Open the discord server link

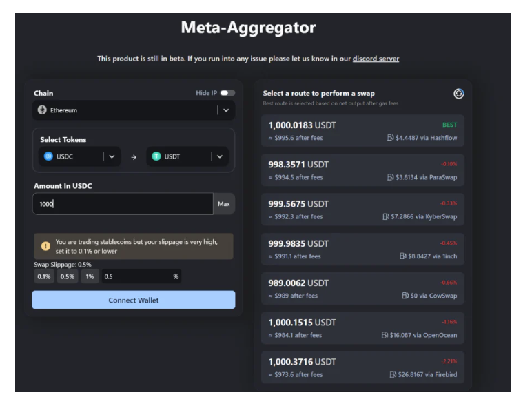coord(376,59)
